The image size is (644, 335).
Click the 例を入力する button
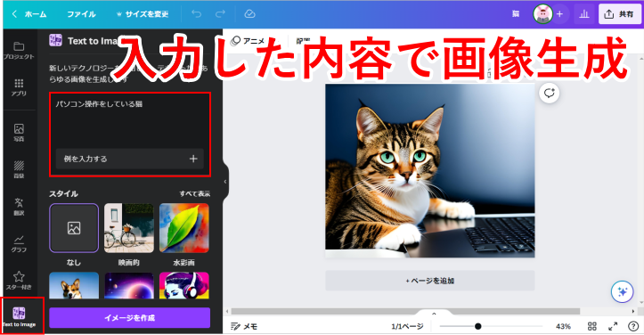point(130,159)
